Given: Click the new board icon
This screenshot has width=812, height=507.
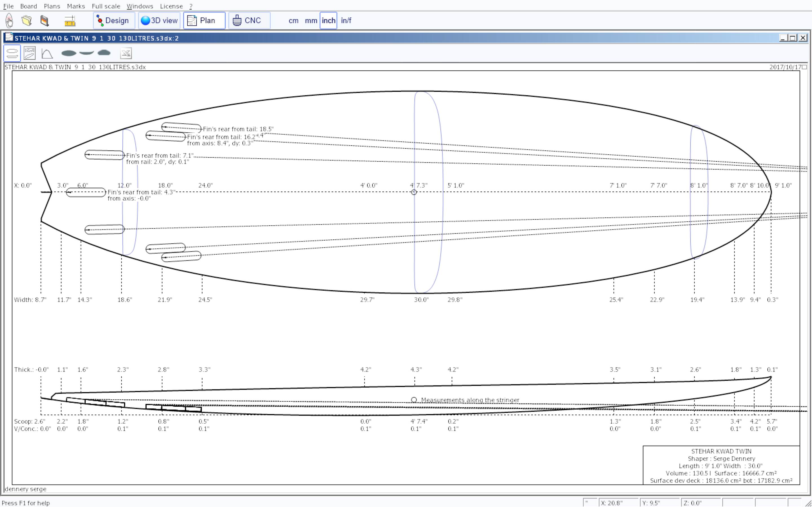Looking at the screenshot, I should point(9,21).
